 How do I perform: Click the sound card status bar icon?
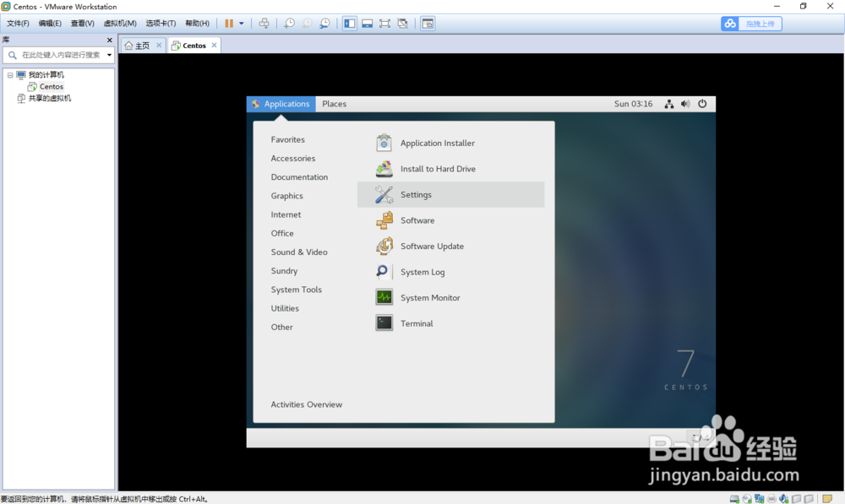(784, 499)
